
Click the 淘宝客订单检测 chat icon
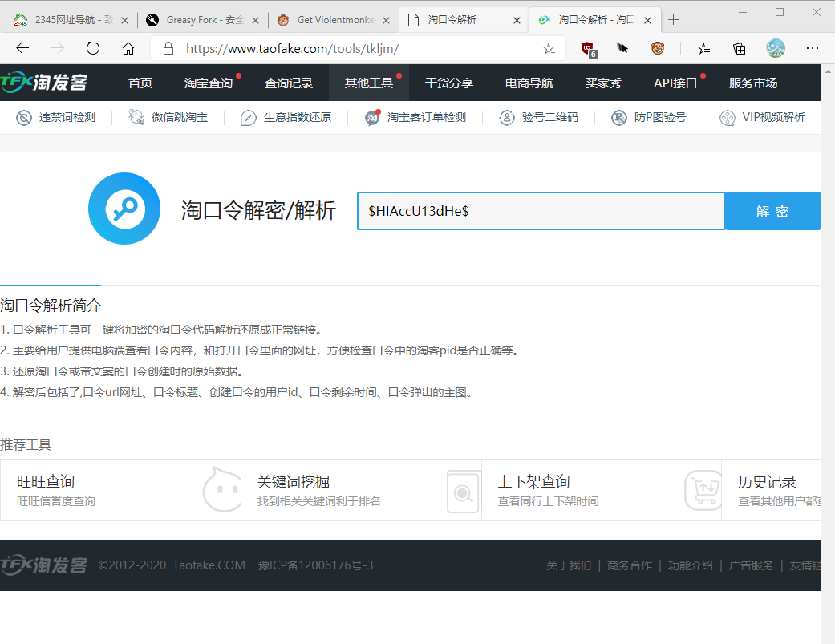click(x=372, y=118)
